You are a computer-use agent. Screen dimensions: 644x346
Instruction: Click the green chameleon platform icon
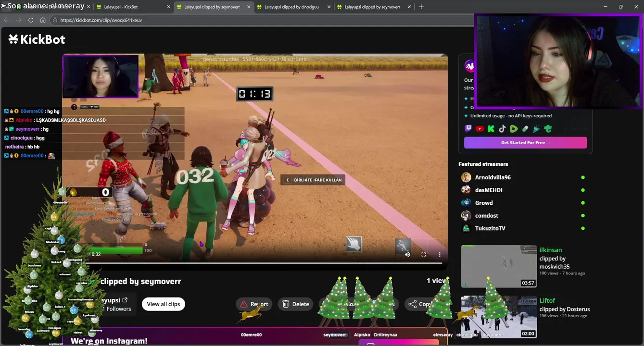point(548,129)
